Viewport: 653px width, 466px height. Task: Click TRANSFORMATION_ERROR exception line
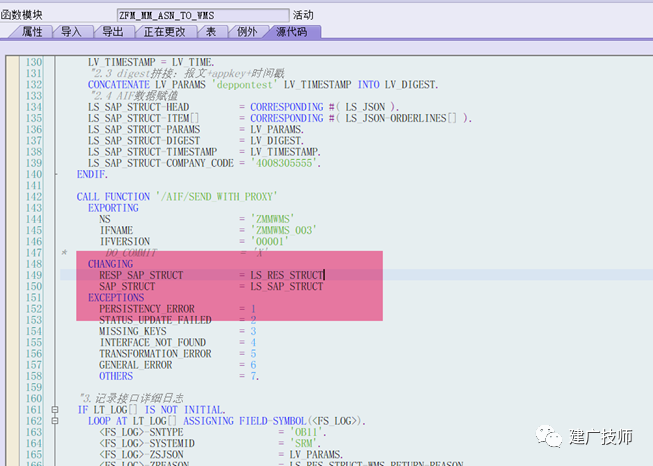click(x=155, y=354)
